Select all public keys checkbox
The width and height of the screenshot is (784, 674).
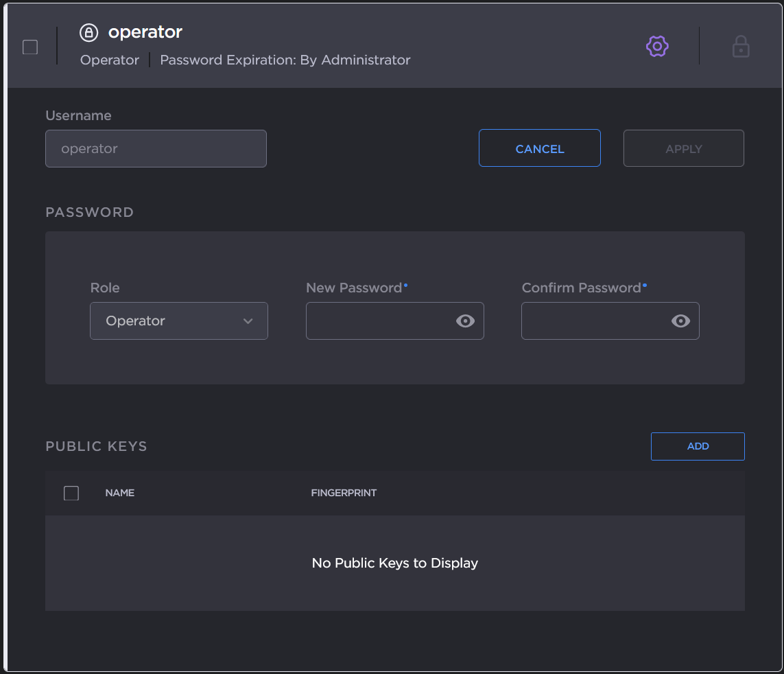(x=71, y=493)
